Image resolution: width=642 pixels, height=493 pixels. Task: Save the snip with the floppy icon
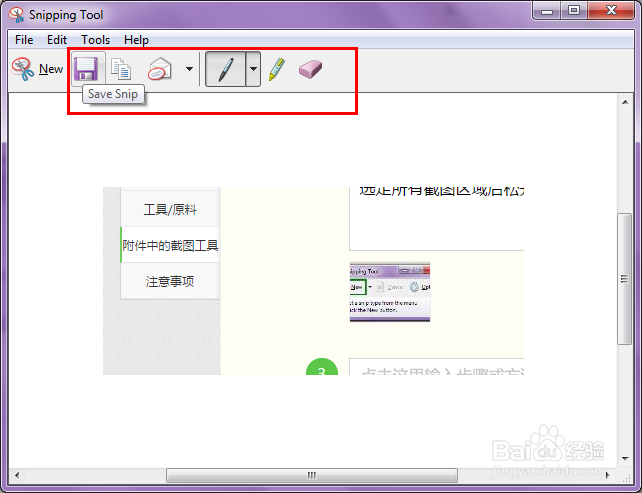(86, 69)
